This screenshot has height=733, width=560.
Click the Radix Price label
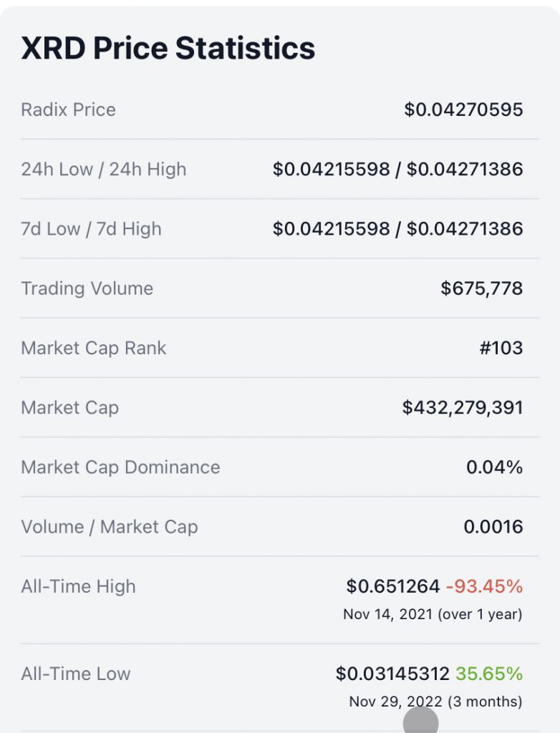pyautogui.click(x=68, y=110)
